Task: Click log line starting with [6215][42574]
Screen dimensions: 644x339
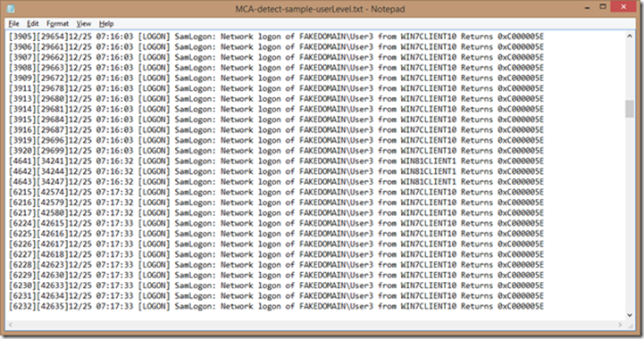Action: pos(276,192)
